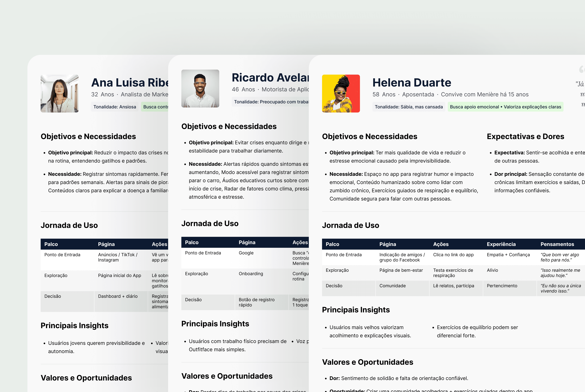Click Helena Duarte's name heading
This screenshot has width=585, height=392.
point(412,82)
